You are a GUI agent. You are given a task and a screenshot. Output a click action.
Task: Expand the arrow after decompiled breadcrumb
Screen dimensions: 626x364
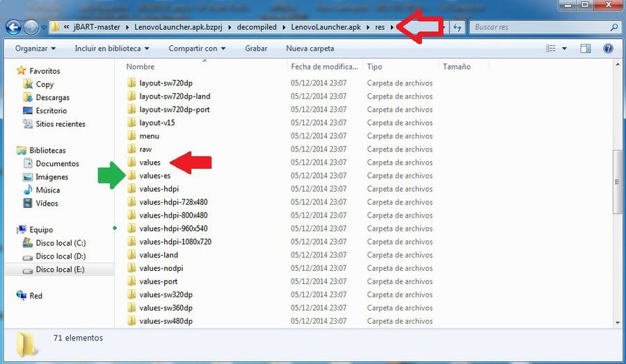pyautogui.click(x=284, y=27)
